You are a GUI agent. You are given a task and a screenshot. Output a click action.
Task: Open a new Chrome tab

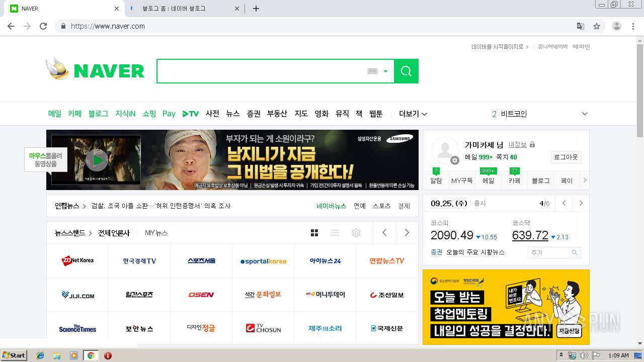pyautogui.click(x=256, y=9)
